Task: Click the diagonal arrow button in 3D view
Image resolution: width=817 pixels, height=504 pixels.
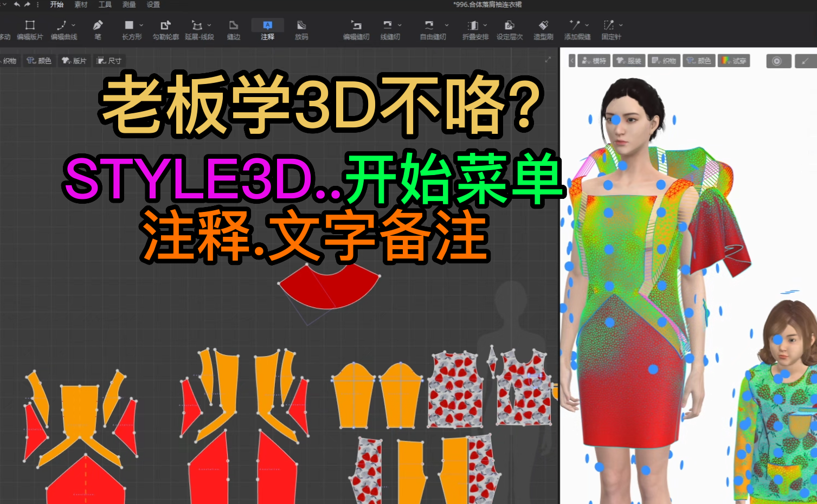Action: 806,61
